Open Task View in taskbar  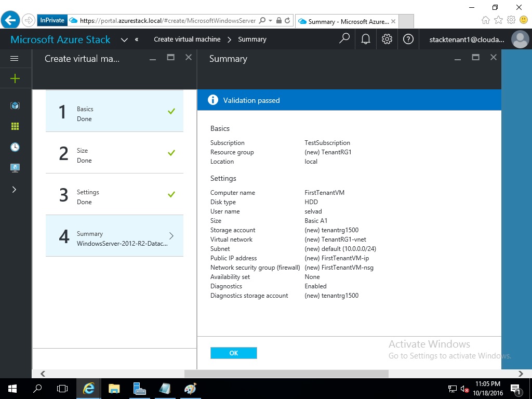62,389
